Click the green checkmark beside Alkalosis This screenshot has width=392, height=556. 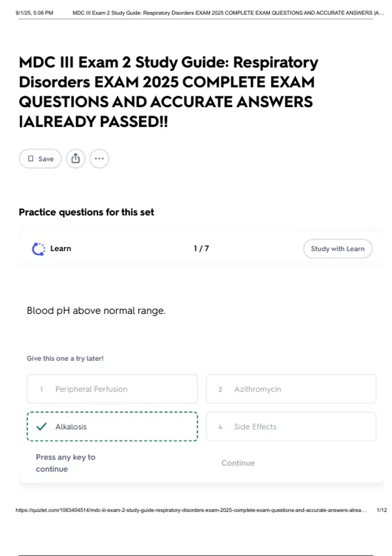point(41,426)
